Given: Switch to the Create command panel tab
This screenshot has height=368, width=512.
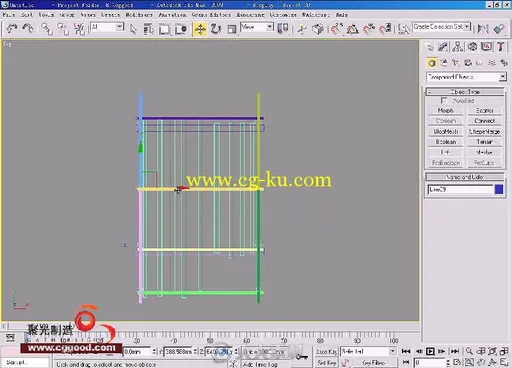Looking at the screenshot, I should pos(430,47).
